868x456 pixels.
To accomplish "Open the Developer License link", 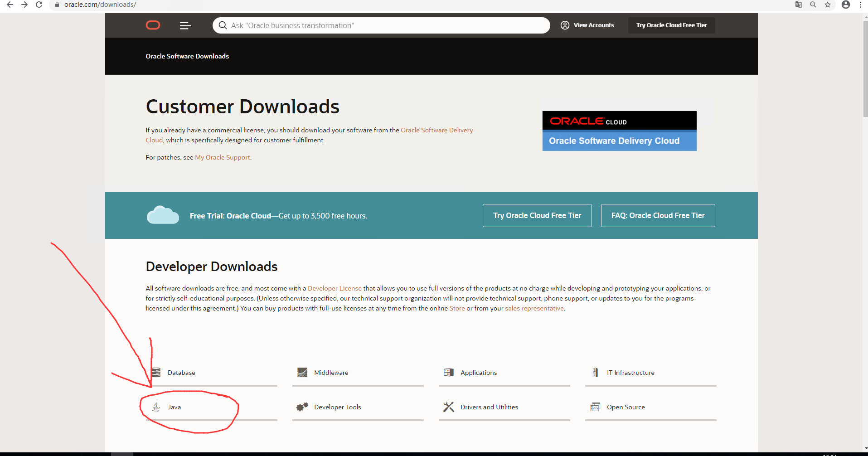I will [x=335, y=288].
